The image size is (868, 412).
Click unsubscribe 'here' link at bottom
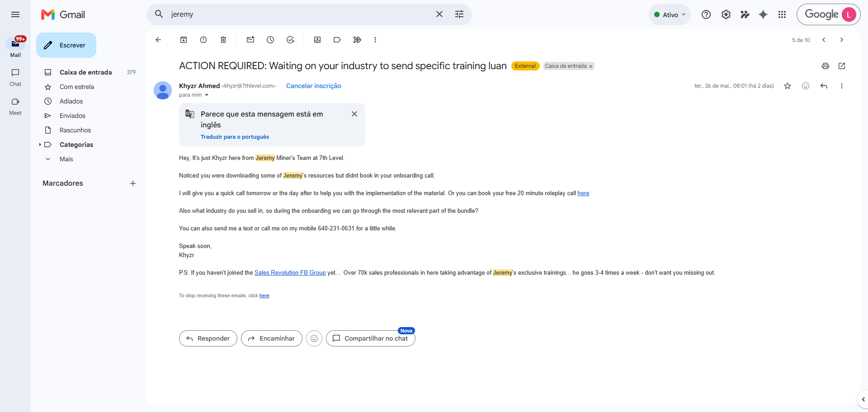point(264,295)
